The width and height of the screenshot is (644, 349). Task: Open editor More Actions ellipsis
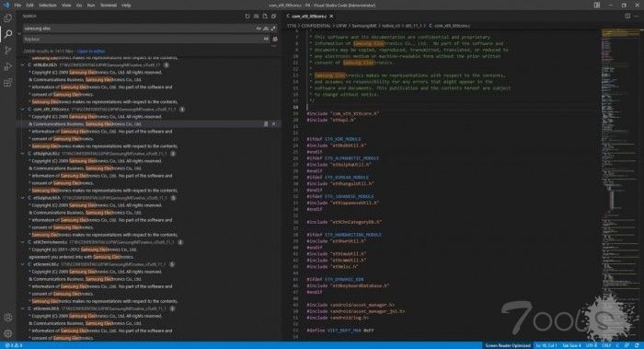pos(637,16)
